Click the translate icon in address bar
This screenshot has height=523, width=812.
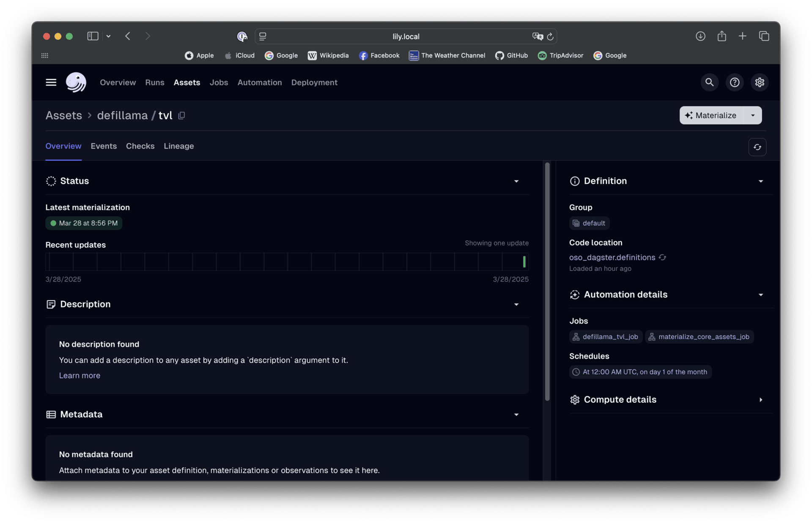538,36
